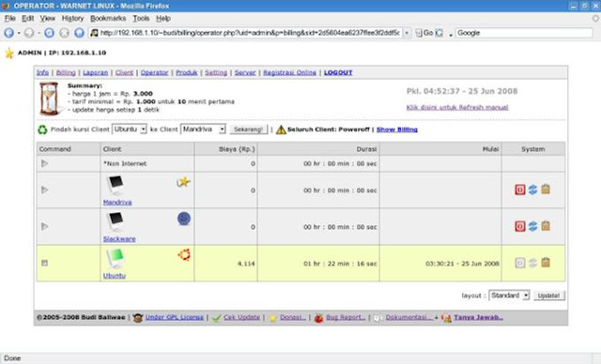Open the source client dropdown showing Ubuntu
601x364 pixels.
pyautogui.click(x=130, y=129)
